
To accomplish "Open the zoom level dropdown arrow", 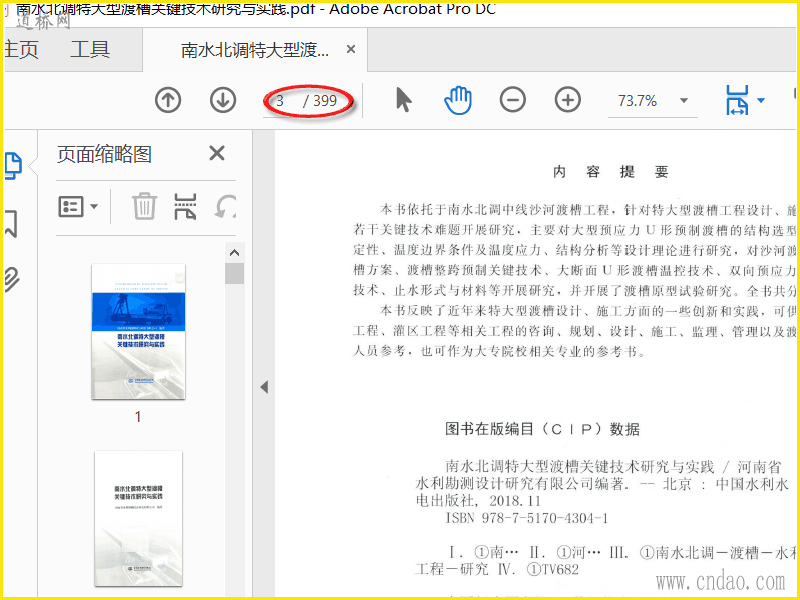I will click(x=684, y=101).
